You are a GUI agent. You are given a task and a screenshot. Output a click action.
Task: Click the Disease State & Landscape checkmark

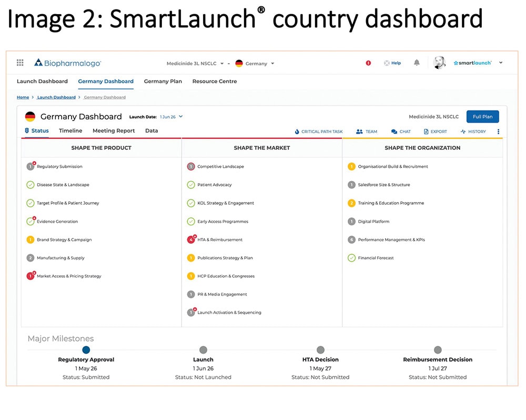(31, 185)
